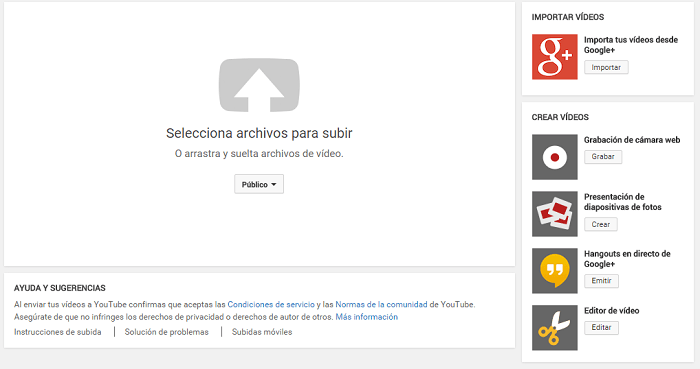
Task: Click 'Grabación de cámara web' title
Action: (x=632, y=140)
